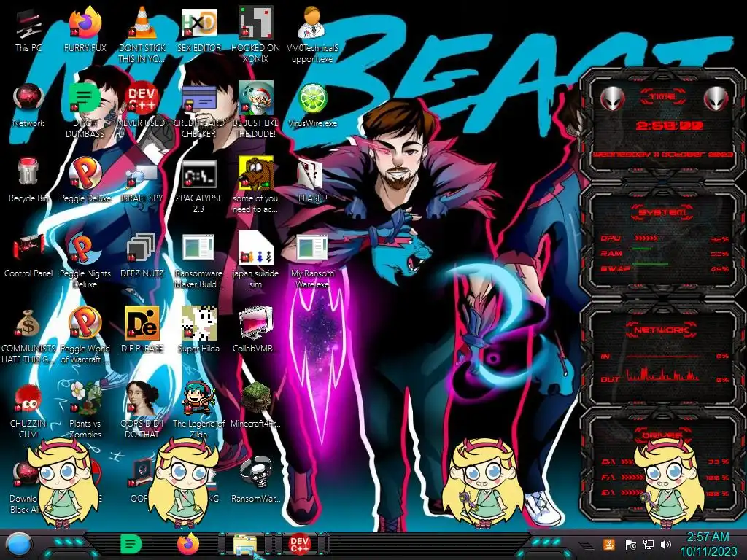Viewport: 747px width, 560px height.
Task: Click the left alien head on time widget
Action: point(613,98)
